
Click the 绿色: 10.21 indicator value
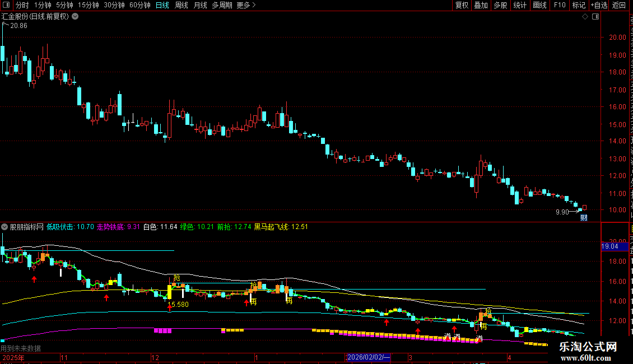(197, 227)
